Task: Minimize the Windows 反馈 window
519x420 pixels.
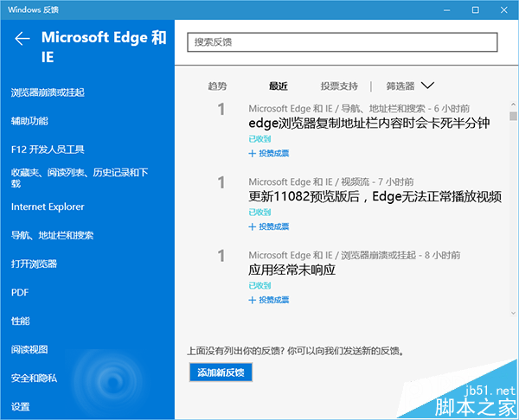Action: (x=447, y=10)
